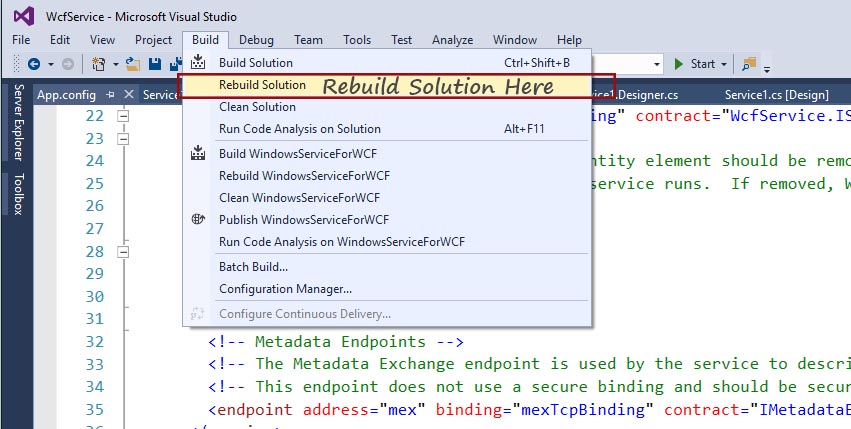Select Run Code Analysis on Solution
Screen dimensions: 851x429
coord(386,129)
